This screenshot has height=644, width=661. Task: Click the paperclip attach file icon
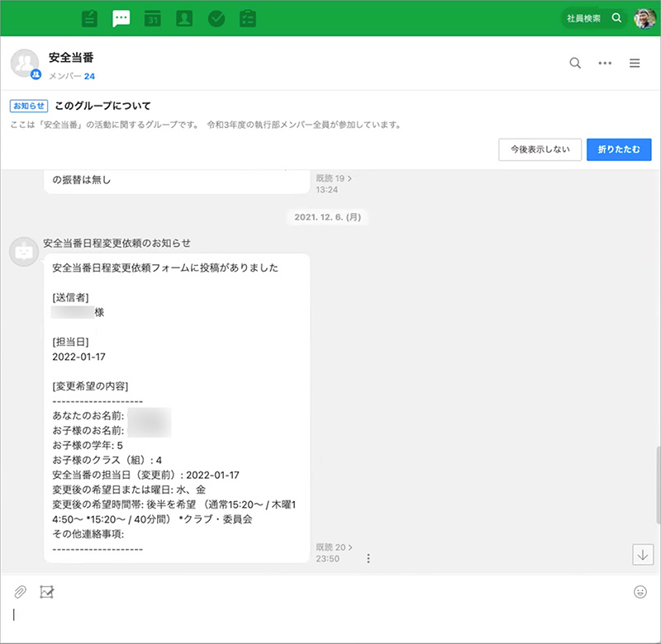tap(20, 591)
